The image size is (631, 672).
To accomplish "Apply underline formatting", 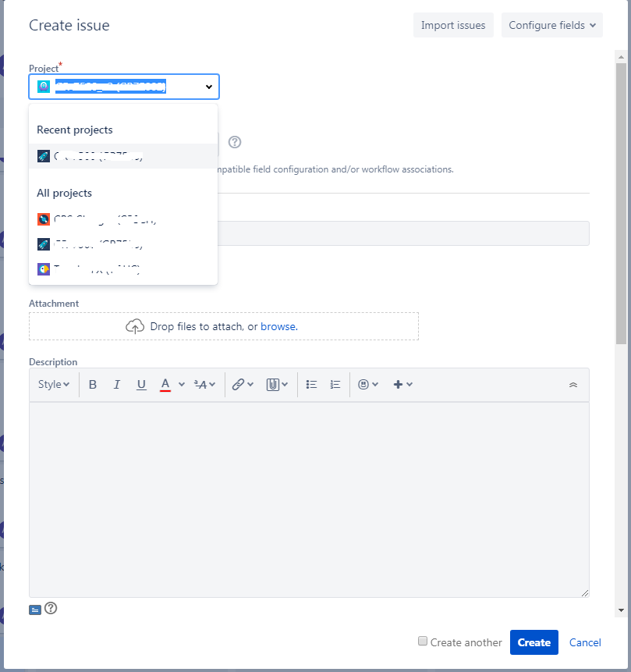I will pyautogui.click(x=141, y=385).
